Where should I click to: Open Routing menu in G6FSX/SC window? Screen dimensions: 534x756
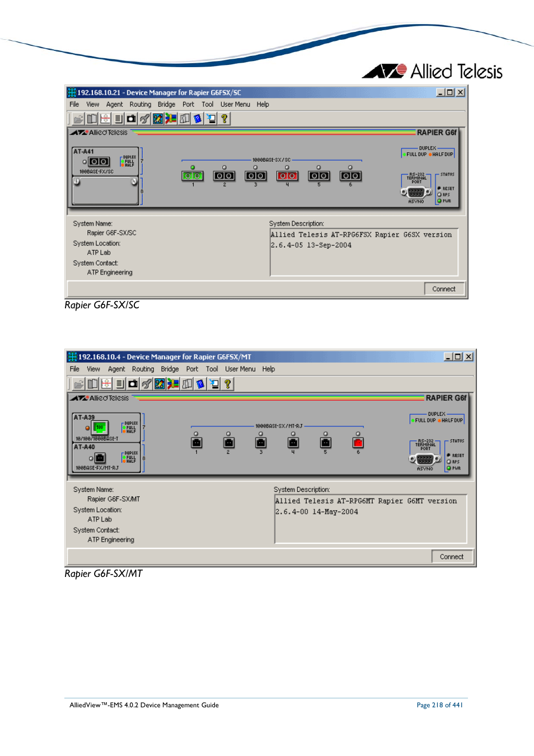point(140,104)
